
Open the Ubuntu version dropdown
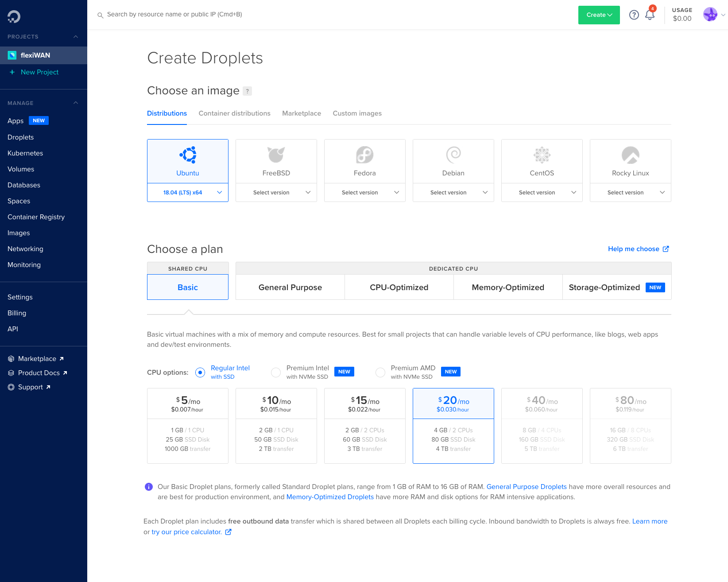point(187,192)
